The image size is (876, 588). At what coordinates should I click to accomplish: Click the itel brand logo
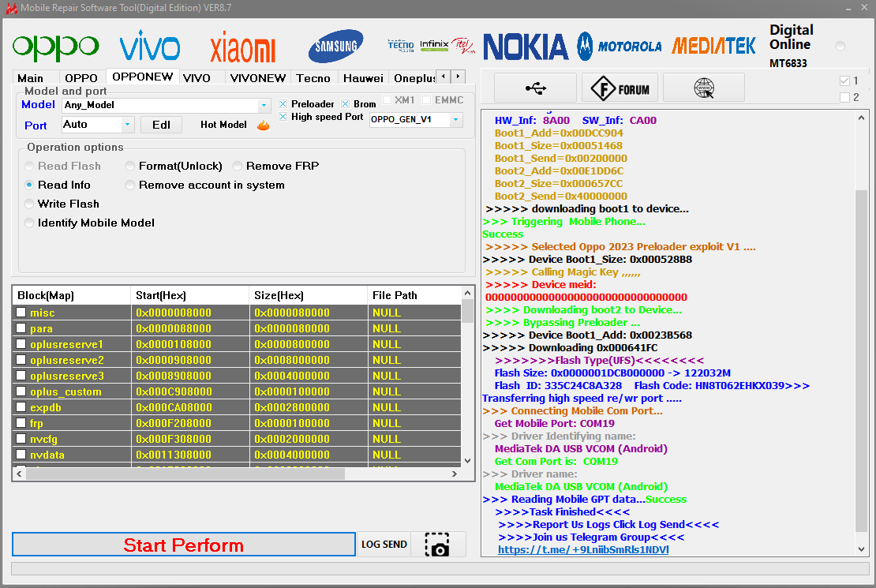[x=463, y=45]
